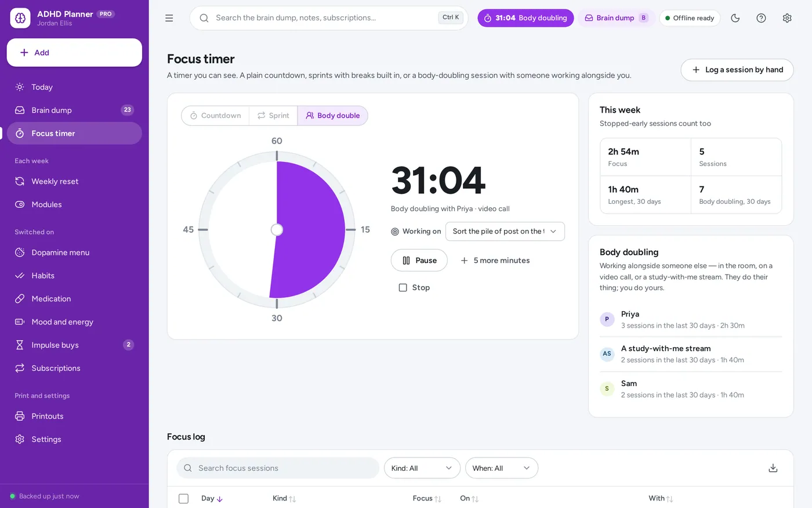Stop the body doubling session

414,287
